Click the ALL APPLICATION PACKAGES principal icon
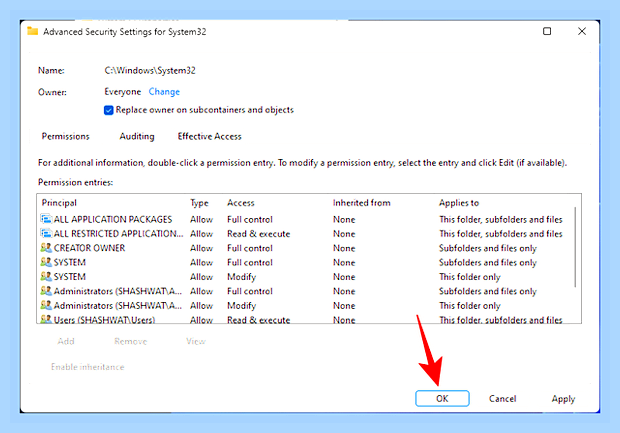The width and height of the screenshot is (620, 433). click(46, 219)
